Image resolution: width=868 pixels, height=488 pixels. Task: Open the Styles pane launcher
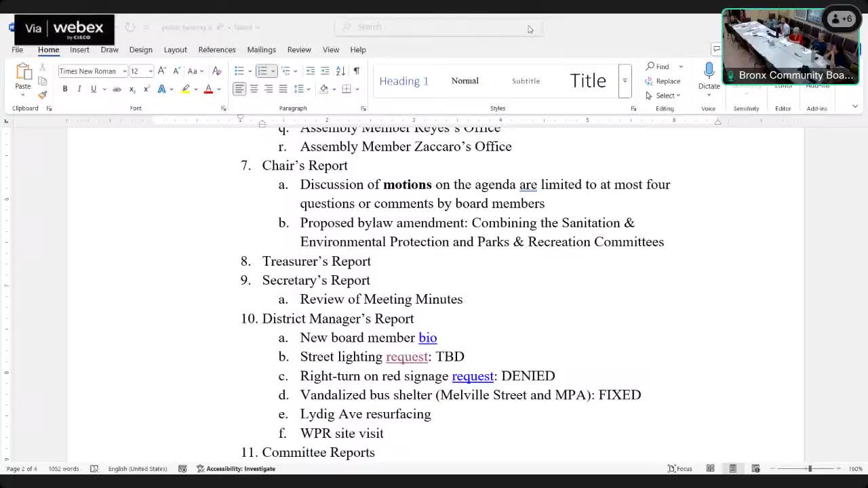[633, 108]
